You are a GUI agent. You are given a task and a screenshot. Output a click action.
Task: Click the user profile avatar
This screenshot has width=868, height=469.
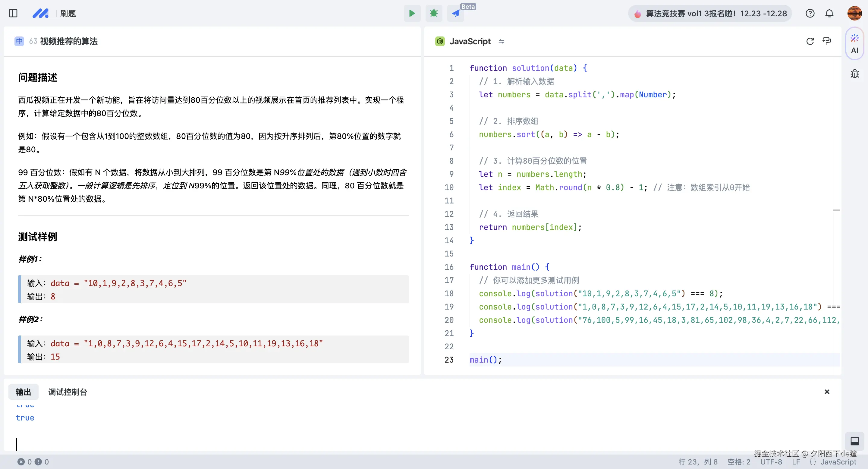click(854, 14)
